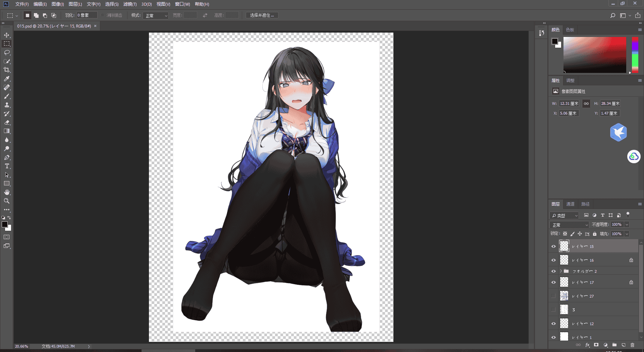Click the toolbar foreground color swatch
This screenshot has width=644, height=352.
[x=5, y=224]
